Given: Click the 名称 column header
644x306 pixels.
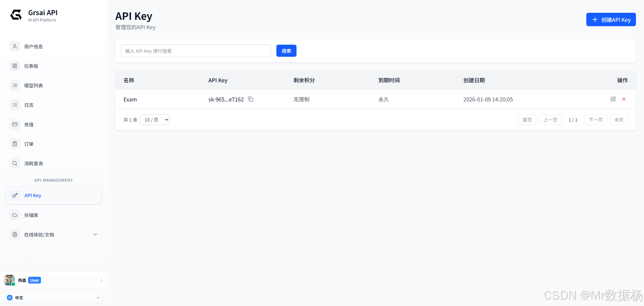Looking at the screenshot, I should [129, 80].
